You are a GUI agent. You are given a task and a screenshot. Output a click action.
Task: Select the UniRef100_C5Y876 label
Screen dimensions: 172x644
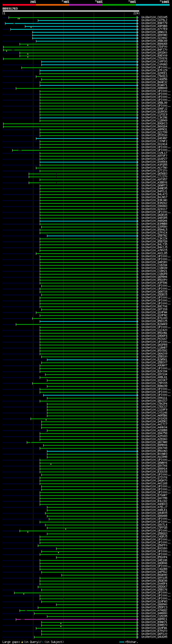coord(154,59)
